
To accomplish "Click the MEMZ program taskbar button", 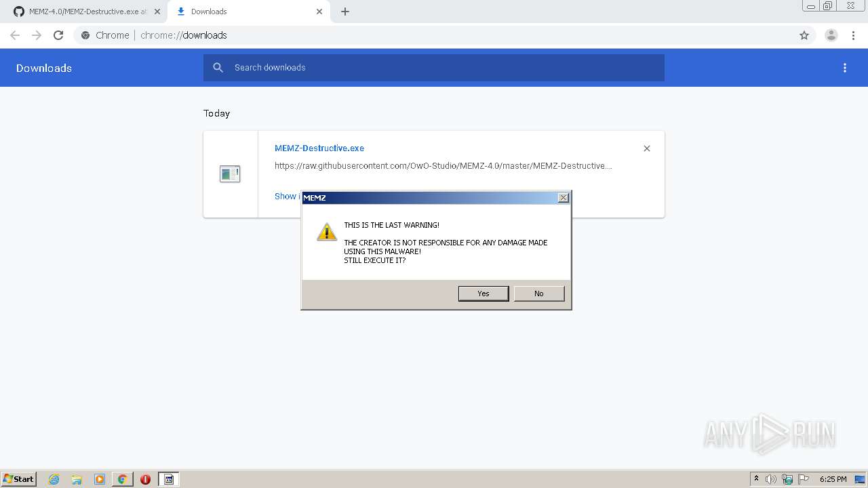I will [x=169, y=479].
